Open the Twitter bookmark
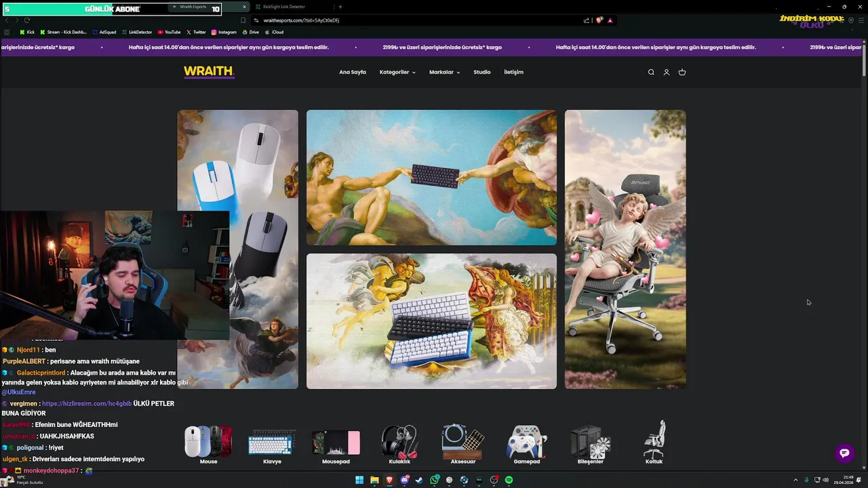 click(x=196, y=32)
